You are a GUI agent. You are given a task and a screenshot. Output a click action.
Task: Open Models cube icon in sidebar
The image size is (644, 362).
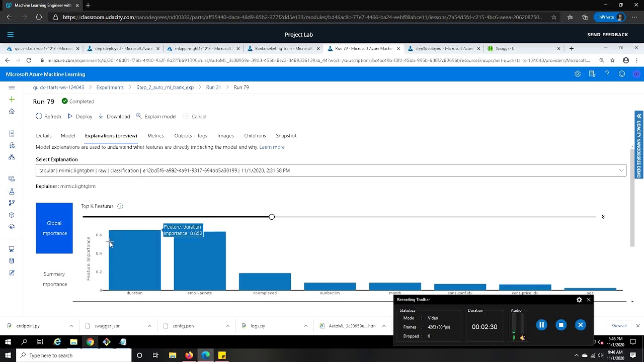point(12,215)
